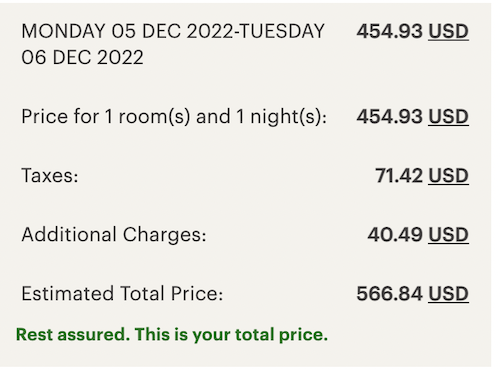Select the USD link next to Taxes amount
500x369 pixels.
448,176
